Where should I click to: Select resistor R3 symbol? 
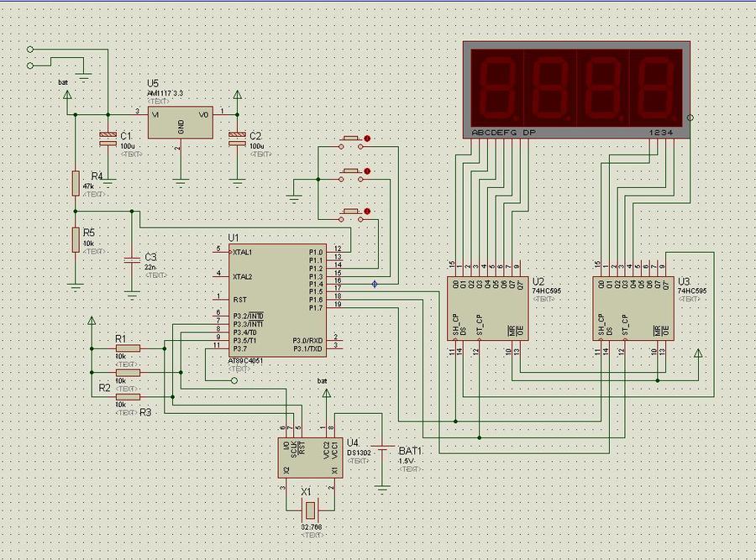(128, 397)
